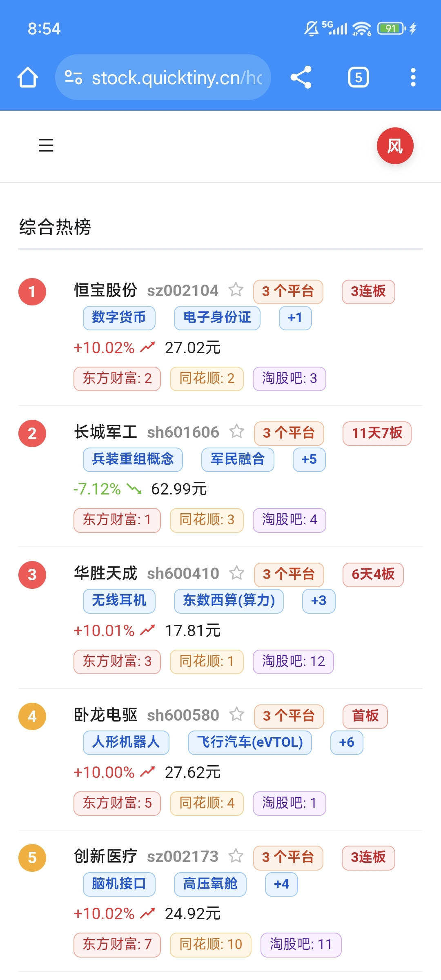Share this page via share icon
This screenshot has width=441, height=980.
tap(301, 77)
